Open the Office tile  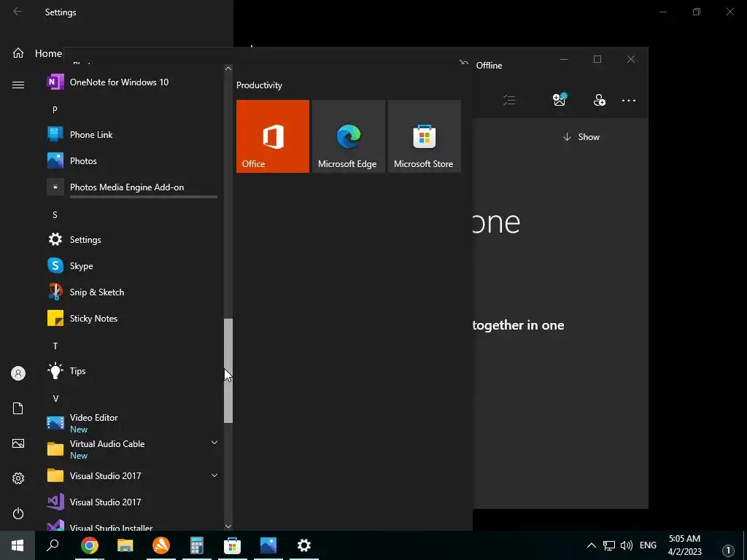[273, 136]
